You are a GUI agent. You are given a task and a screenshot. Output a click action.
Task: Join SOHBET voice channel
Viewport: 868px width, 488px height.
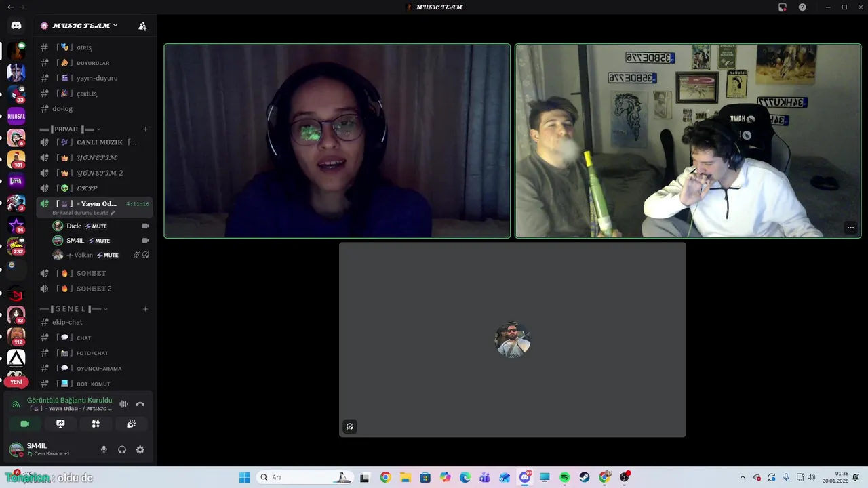(94, 273)
